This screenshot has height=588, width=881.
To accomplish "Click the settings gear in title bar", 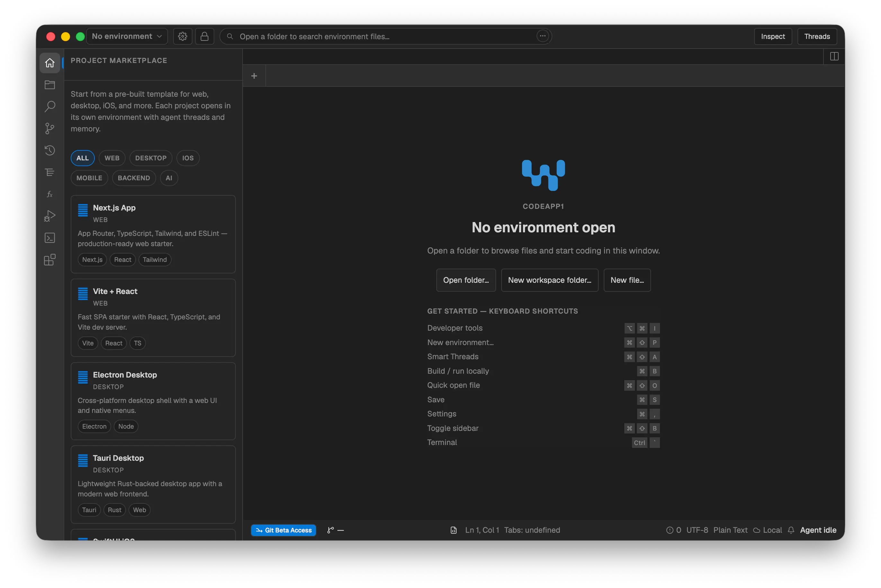I will (182, 36).
